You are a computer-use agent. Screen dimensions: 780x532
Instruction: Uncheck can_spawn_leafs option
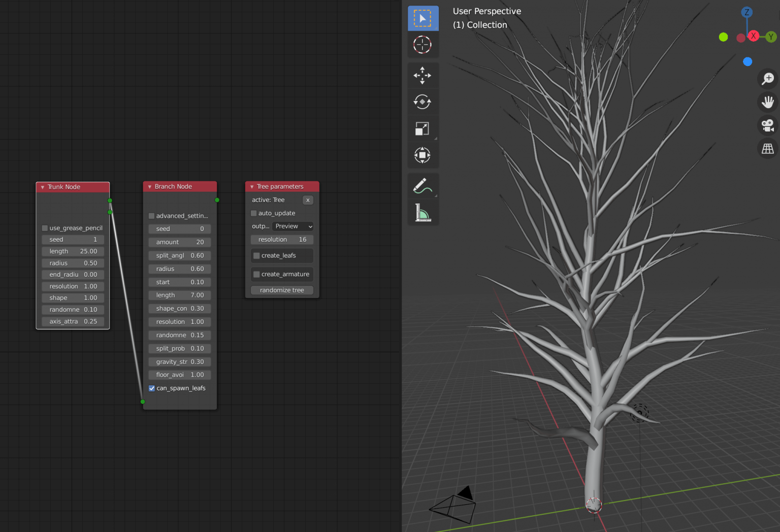152,388
